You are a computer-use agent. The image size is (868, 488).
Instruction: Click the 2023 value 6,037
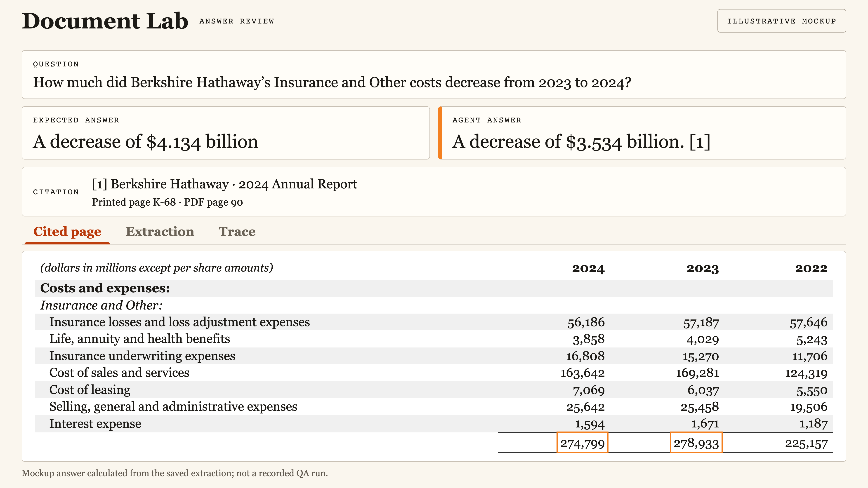703,390
